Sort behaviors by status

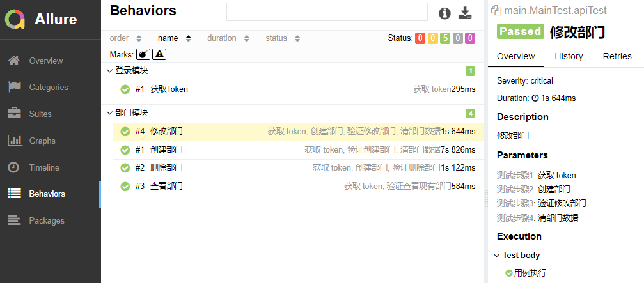[283, 38]
